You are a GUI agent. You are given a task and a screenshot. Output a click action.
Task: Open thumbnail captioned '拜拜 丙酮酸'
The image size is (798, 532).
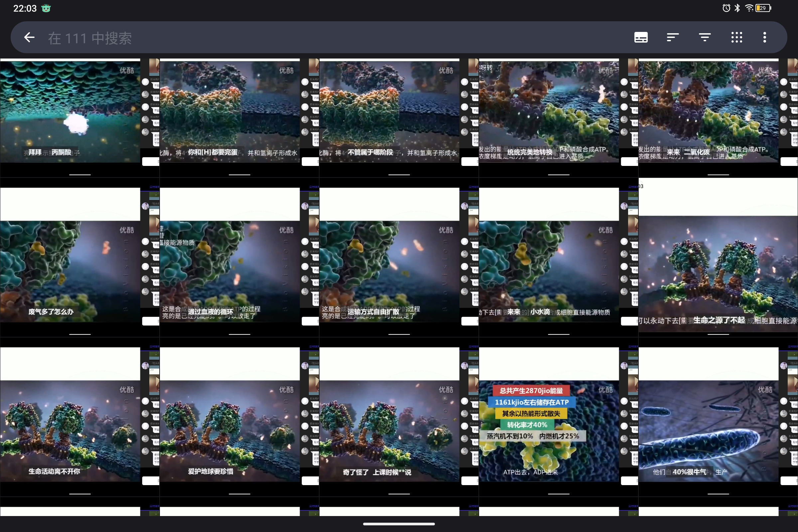tap(80, 118)
